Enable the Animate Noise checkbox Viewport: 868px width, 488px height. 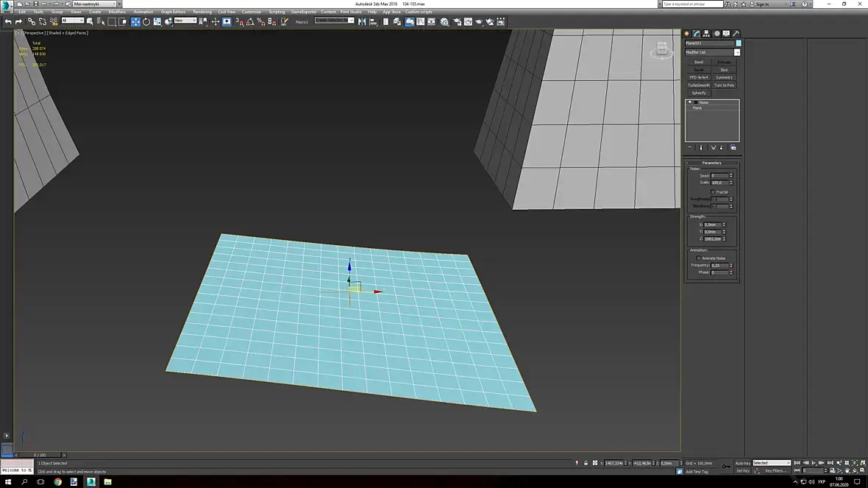pos(698,258)
